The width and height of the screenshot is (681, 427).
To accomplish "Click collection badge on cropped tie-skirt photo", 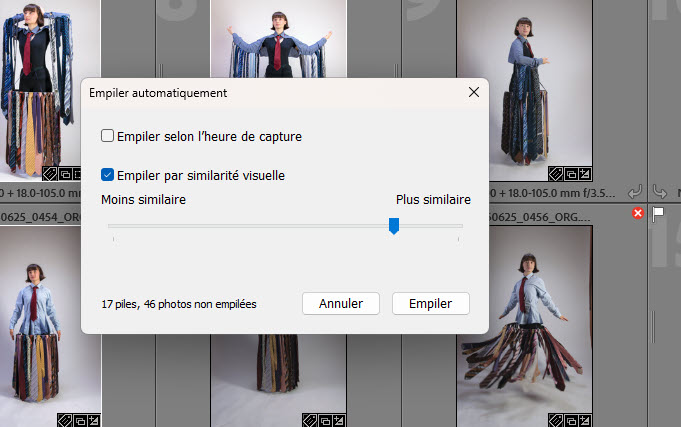I will (325, 420).
